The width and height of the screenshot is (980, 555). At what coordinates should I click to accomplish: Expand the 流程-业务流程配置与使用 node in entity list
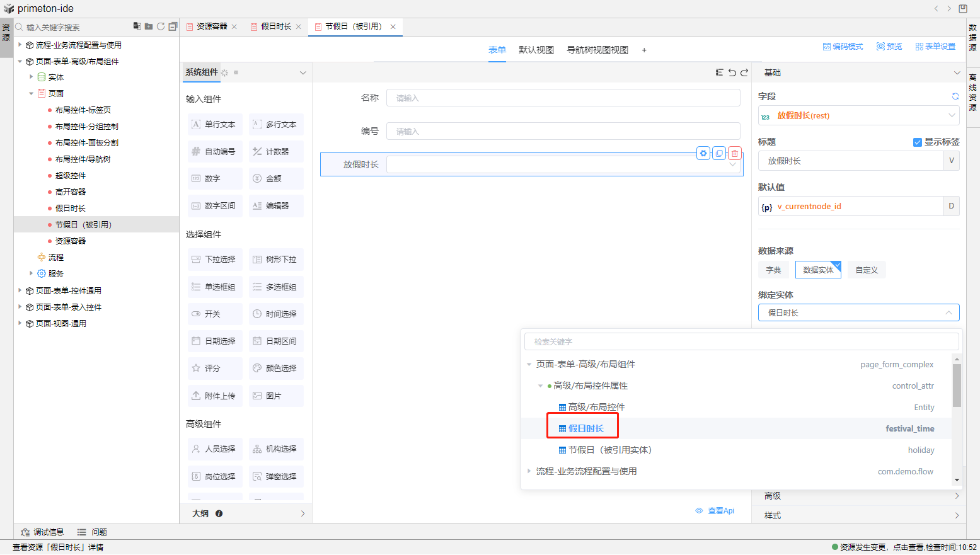pos(529,471)
